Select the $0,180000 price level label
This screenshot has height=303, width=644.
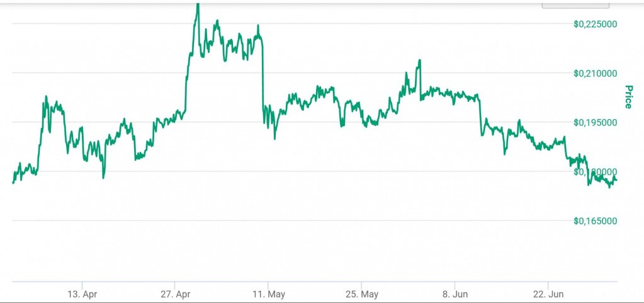pyautogui.click(x=594, y=171)
